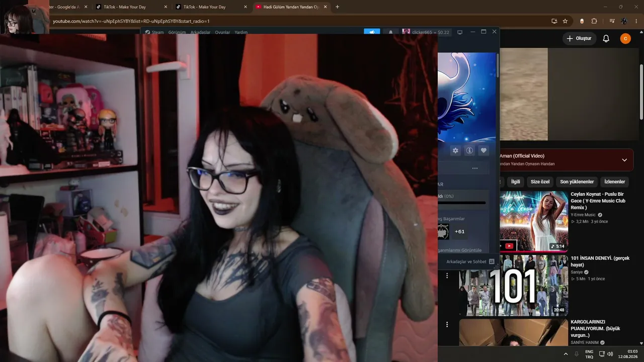Image resolution: width=644 pixels, height=362 pixels.
Task: Close the Hadi Gülüm YouTube tab
Action: point(326,7)
